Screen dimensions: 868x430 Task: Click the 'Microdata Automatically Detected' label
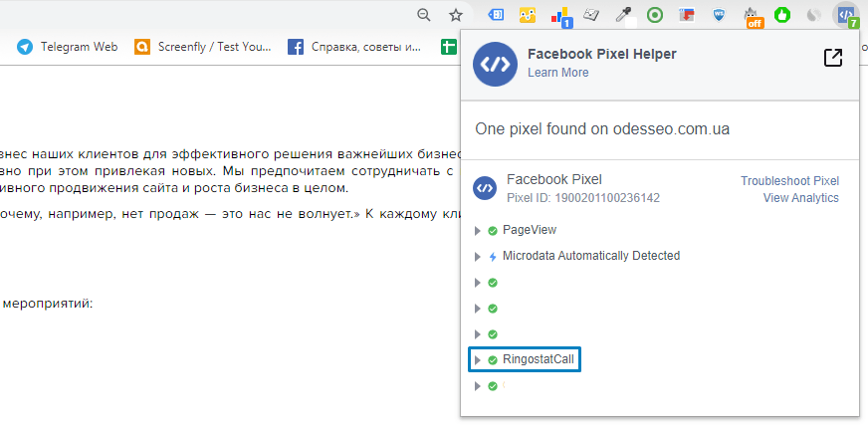pos(591,256)
